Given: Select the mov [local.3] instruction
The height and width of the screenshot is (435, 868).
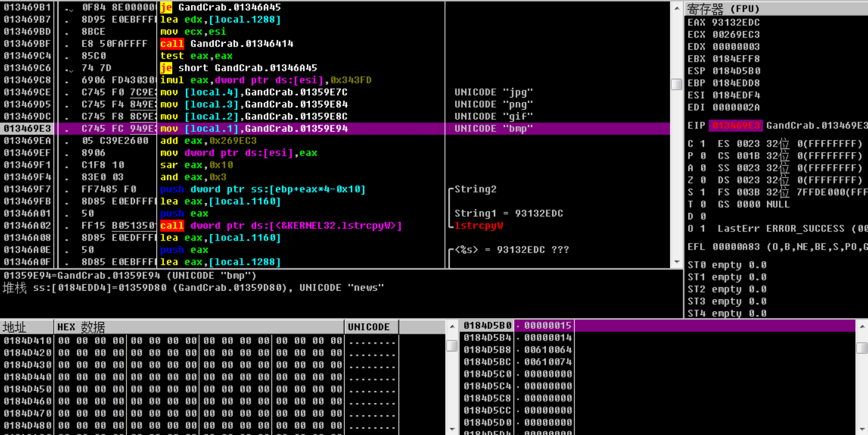Looking at the screenshot, I should point(254,104).
